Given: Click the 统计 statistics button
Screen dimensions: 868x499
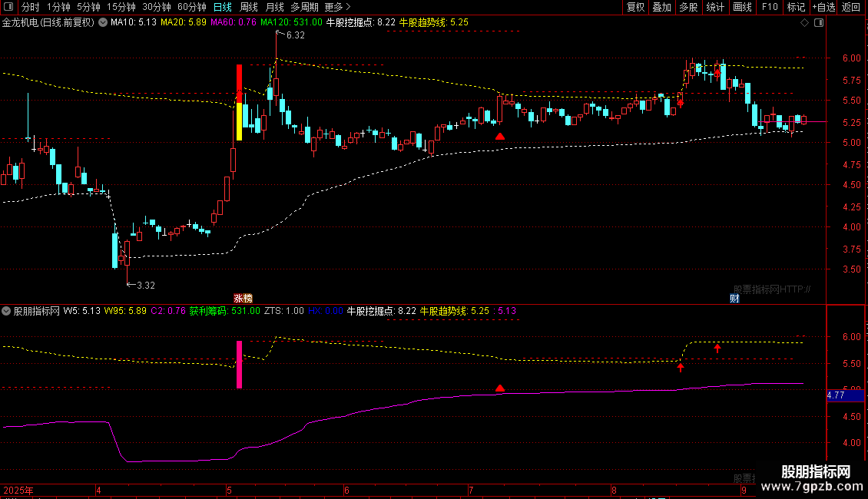Looking at the screenshot, I should click(x=714, y=7).
